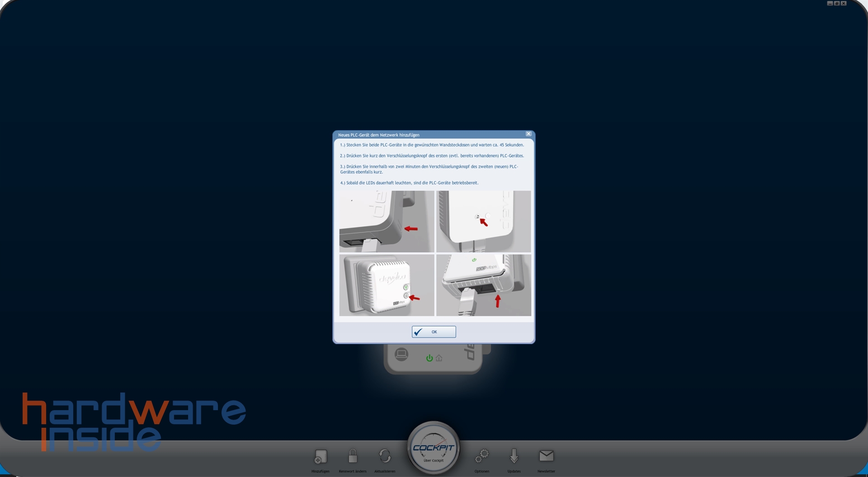This screenshot has height=477, width=868.
Task: Open Optionen gears icon
Action: [482, 456]
